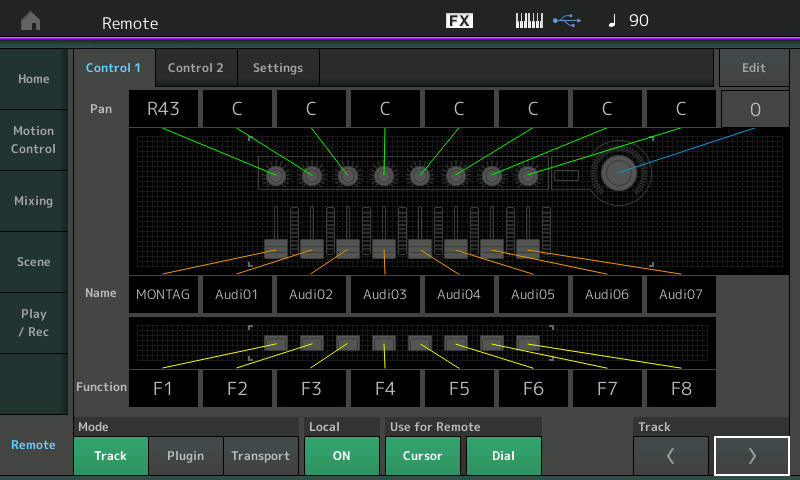This screenshot has width=800, height=480.
Task: Switch to the Control 2 tab
Action: (x=195, y=68)
